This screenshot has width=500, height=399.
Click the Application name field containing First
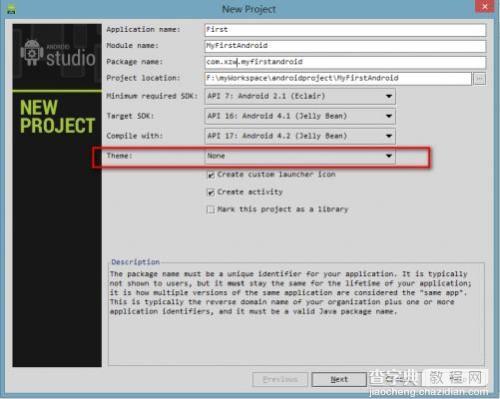click(345, 30)
